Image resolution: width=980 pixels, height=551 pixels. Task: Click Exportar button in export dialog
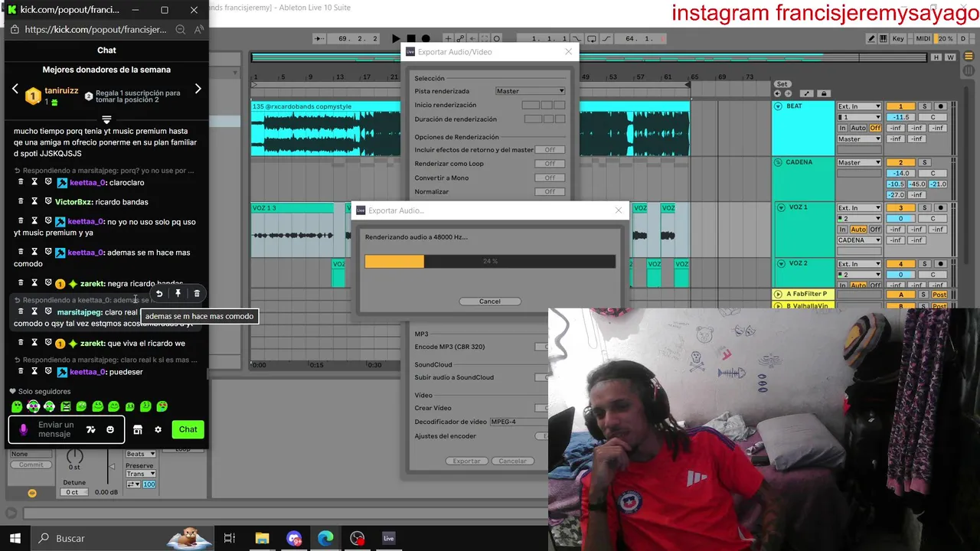[466, 461]
